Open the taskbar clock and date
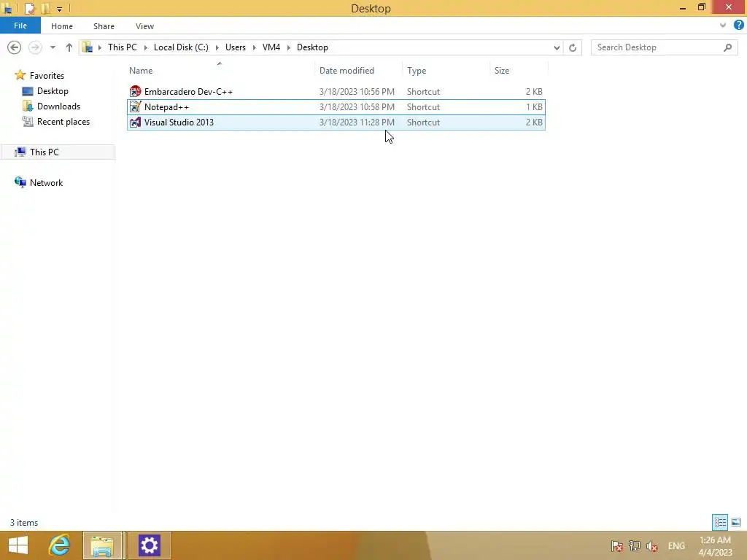 point(715,546)
